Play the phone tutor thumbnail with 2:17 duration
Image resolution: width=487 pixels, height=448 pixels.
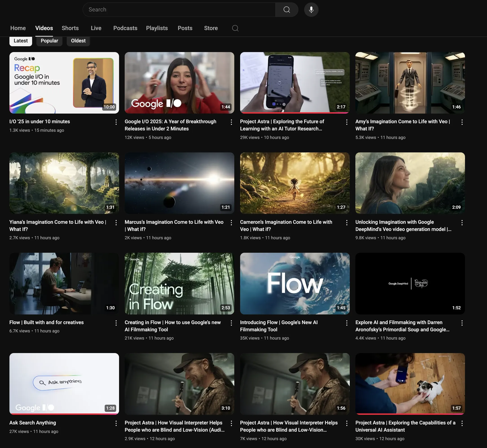coord(295,83)
